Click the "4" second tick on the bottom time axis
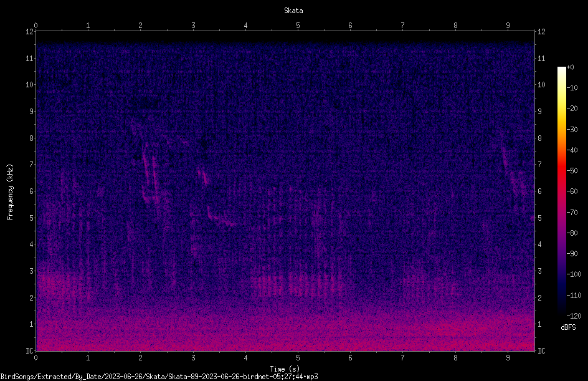Viewport: 588px width, 381px height. pos(245,358)
